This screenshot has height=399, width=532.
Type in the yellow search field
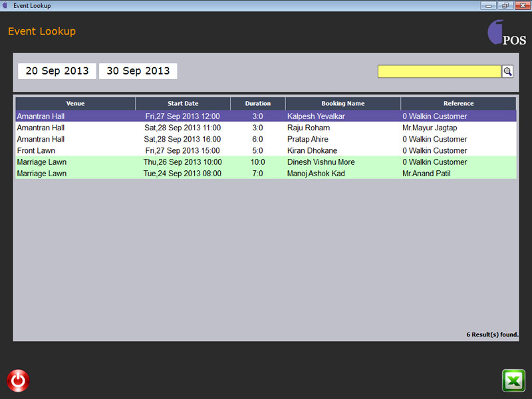(439, 71)
